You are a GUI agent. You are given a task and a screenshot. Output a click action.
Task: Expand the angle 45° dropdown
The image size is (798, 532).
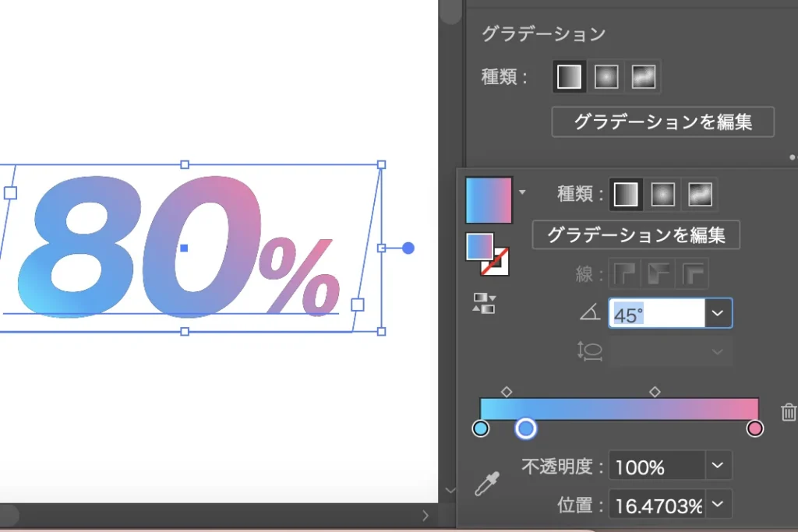coord(718,313)
